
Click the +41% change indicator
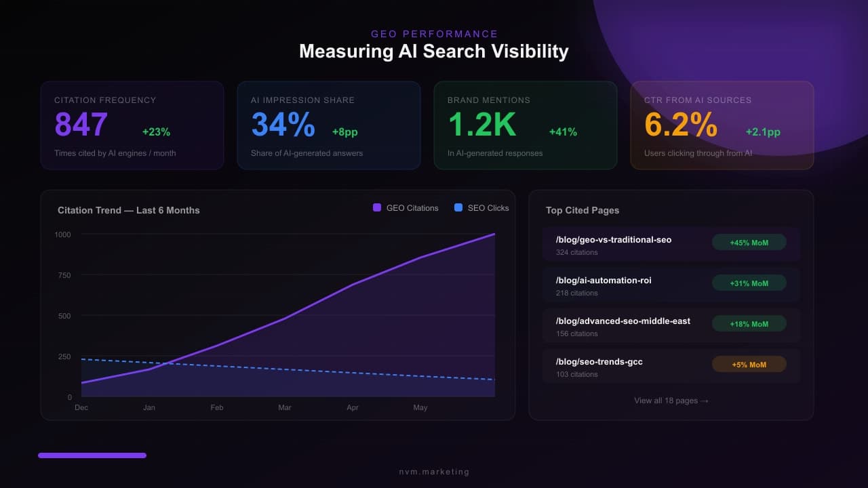[563, 132]
